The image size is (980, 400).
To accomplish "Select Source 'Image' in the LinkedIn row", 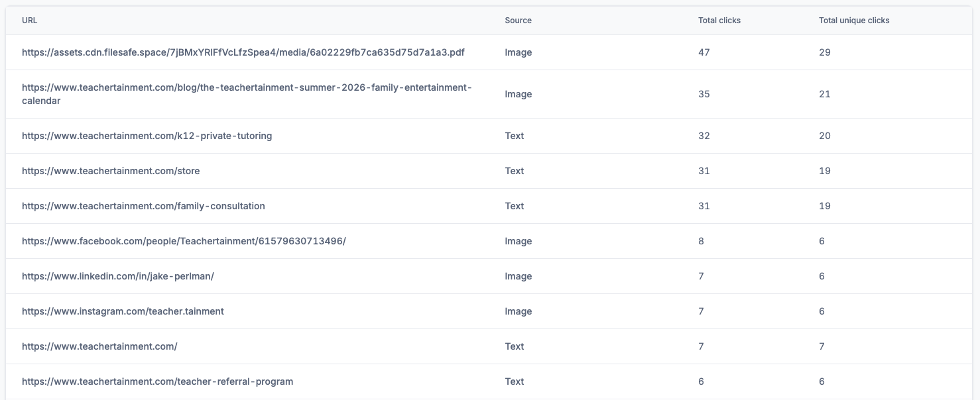I will click(x=518, y=276).
